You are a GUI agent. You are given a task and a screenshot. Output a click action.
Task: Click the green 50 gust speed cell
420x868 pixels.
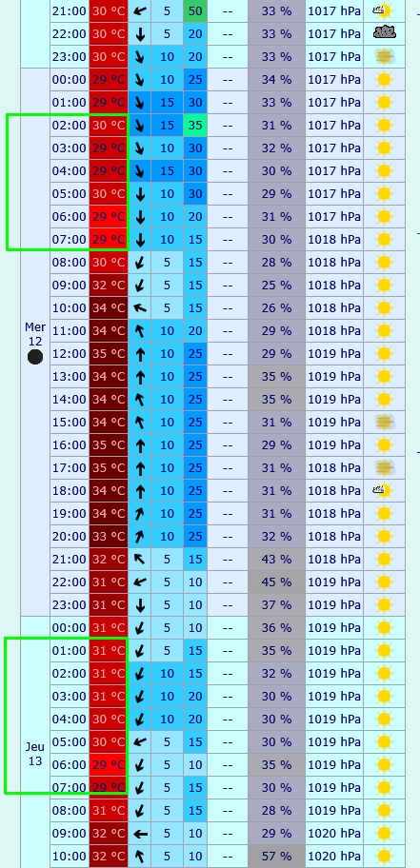click(195, 10)
